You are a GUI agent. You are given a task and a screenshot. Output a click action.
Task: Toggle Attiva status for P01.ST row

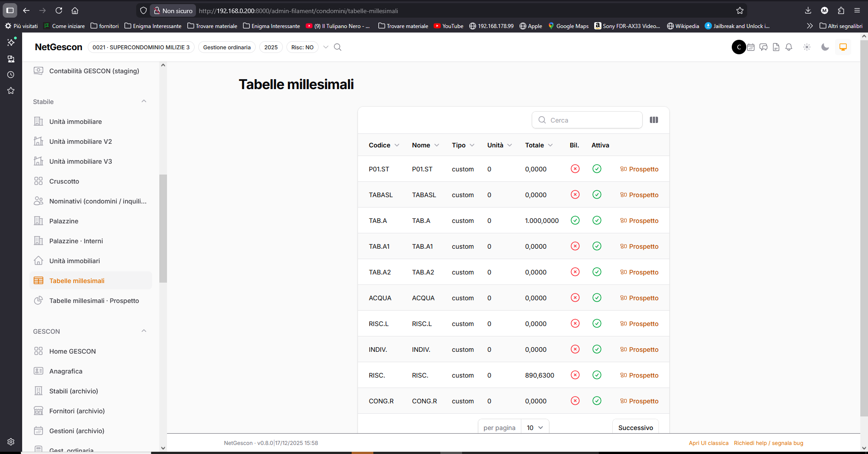[597, 169]
